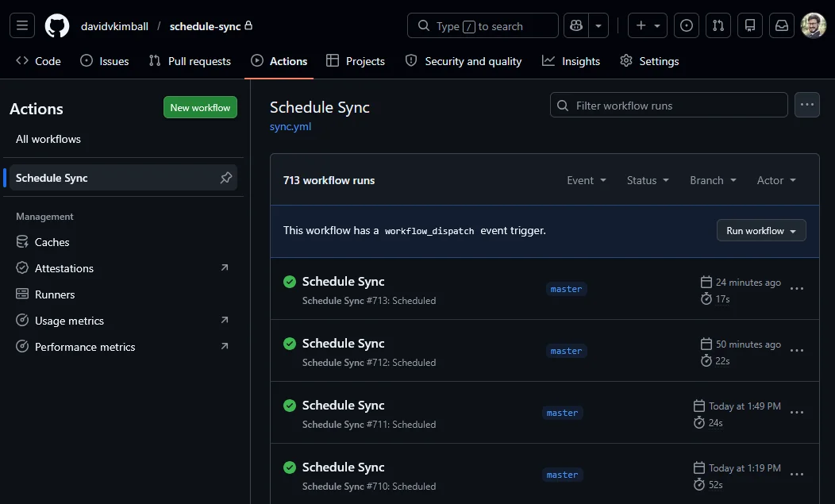Click the hamburger navigation menu

21,25
